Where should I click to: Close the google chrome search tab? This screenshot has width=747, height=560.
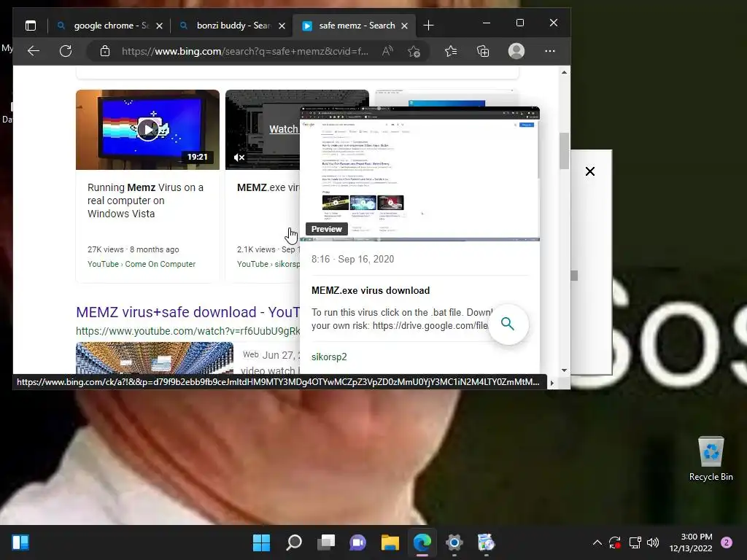pyautogui.click(x=160, y=26)
